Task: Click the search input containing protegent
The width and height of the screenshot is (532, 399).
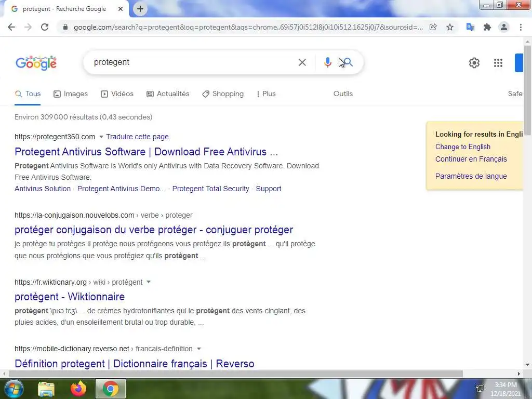Action: pos(193,62)
